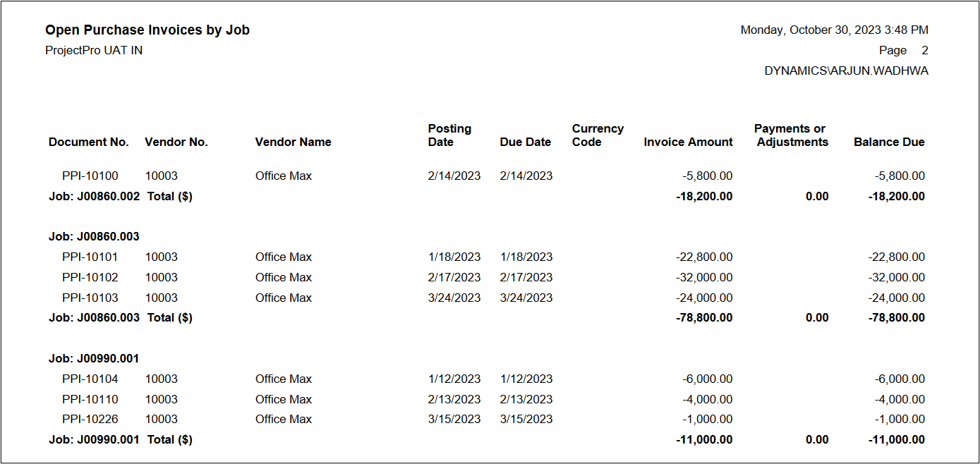Click the Document No. column header
Image resolution: width=980 pixels, height=464 pixels.
[89, 142]
